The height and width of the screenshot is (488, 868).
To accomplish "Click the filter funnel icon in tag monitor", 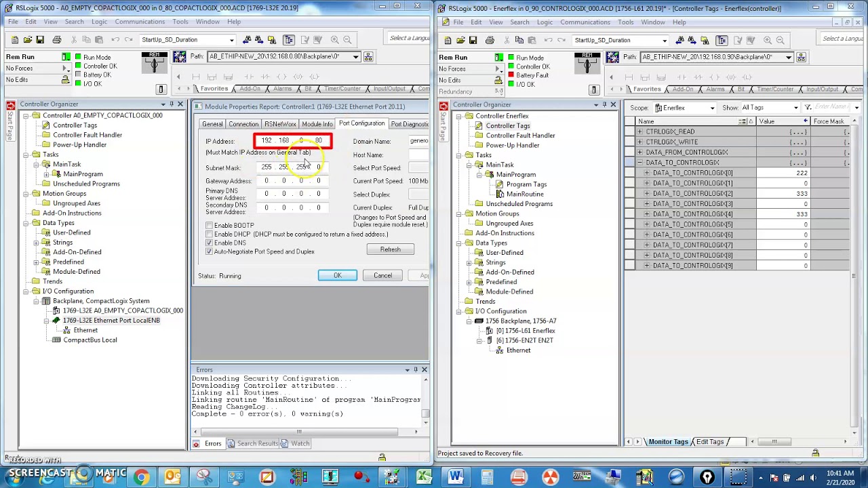I will (x=808, y=108).
